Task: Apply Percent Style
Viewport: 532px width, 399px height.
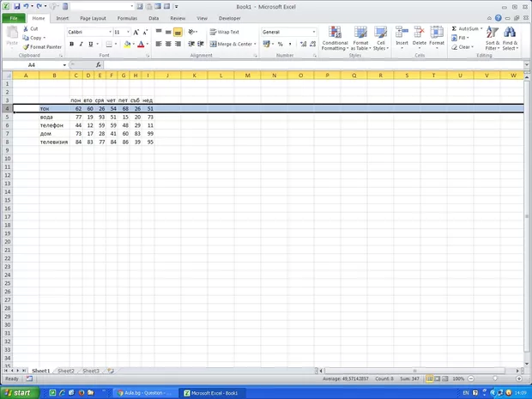Action: [281, 44]
